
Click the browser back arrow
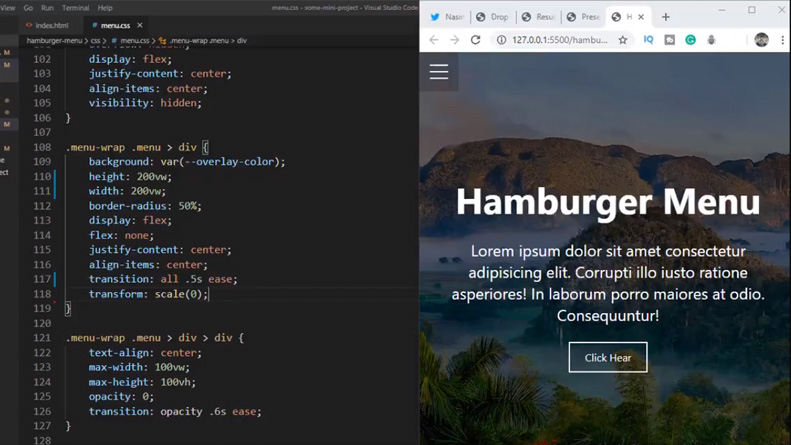click(434, 40)
